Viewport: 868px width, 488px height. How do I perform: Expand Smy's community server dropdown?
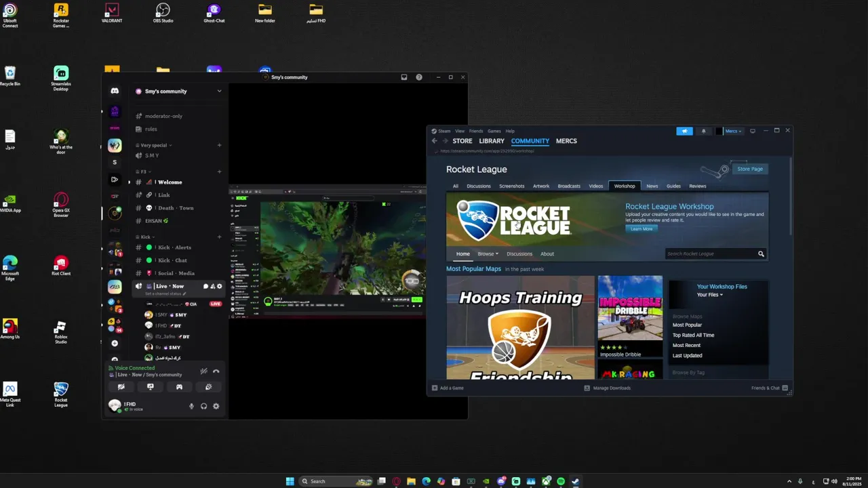219,91
